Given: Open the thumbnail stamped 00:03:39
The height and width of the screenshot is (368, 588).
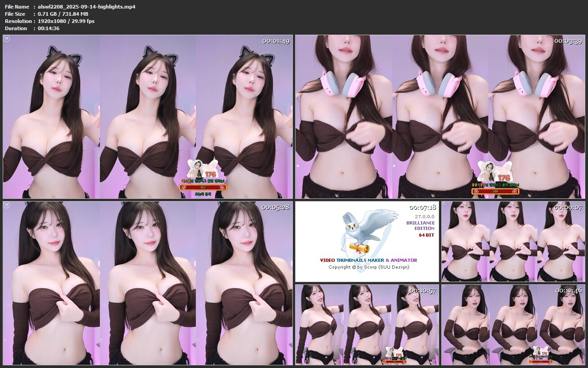Looking at the screenshot, I should point(440,117).
